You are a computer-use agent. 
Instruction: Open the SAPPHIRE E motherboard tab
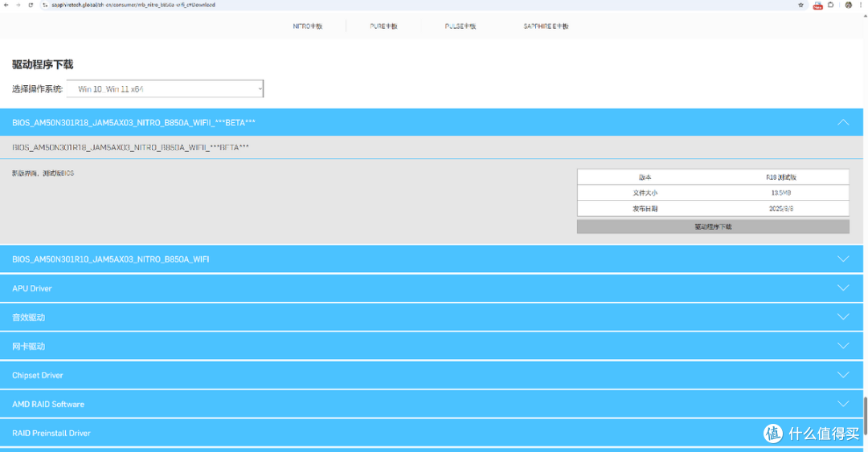546,26
